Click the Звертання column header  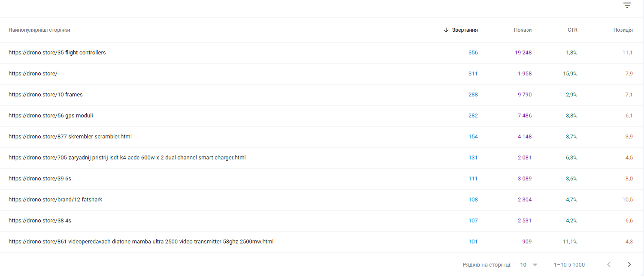coord(465,30)
